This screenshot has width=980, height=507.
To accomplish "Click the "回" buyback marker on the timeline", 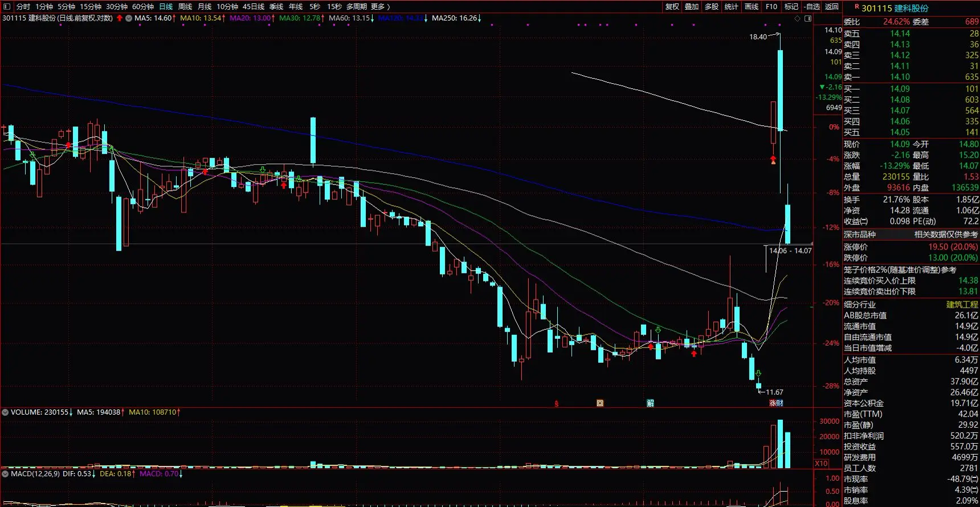I will [x=600, y=403].
